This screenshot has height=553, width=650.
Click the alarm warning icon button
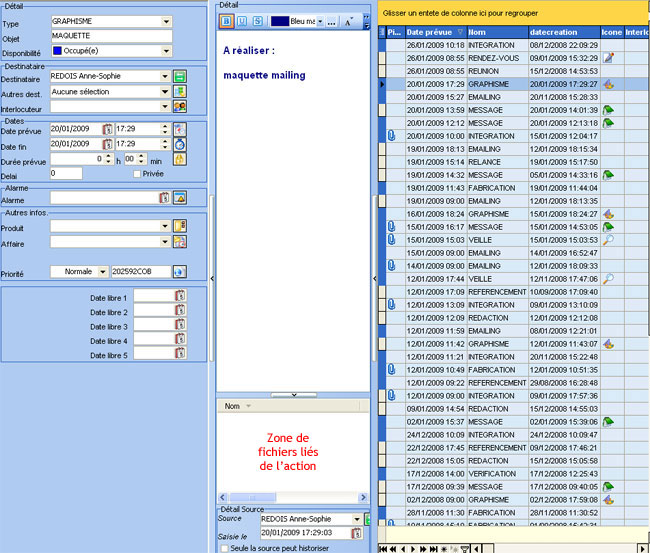click(x=179, y=198)
